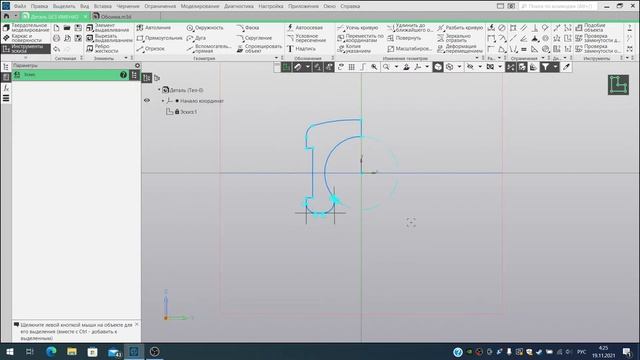Click the undo arrow icon
This screenshot has width=640, height=360.
pos(56,49)
